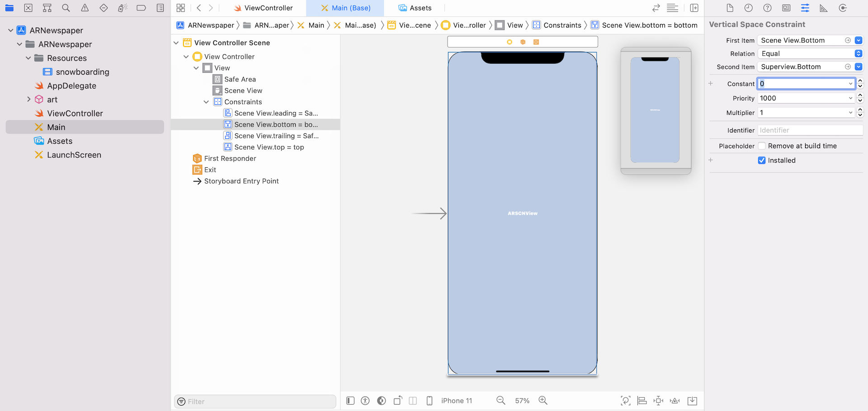Show the Size inspector ruler icon
This screenshot has height=411, width=868.
(x=824, y=8)
